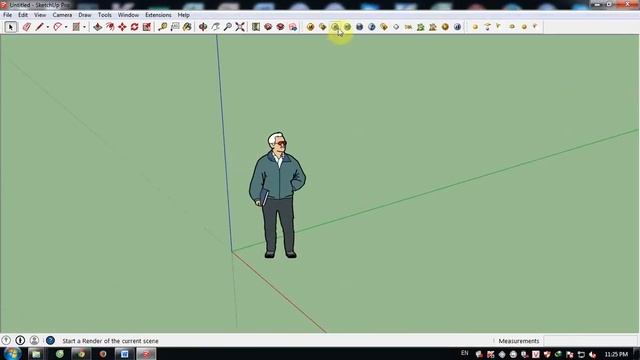
Task: Expand the Shapes tool dropdown arrow
Action: coord(84,27)
